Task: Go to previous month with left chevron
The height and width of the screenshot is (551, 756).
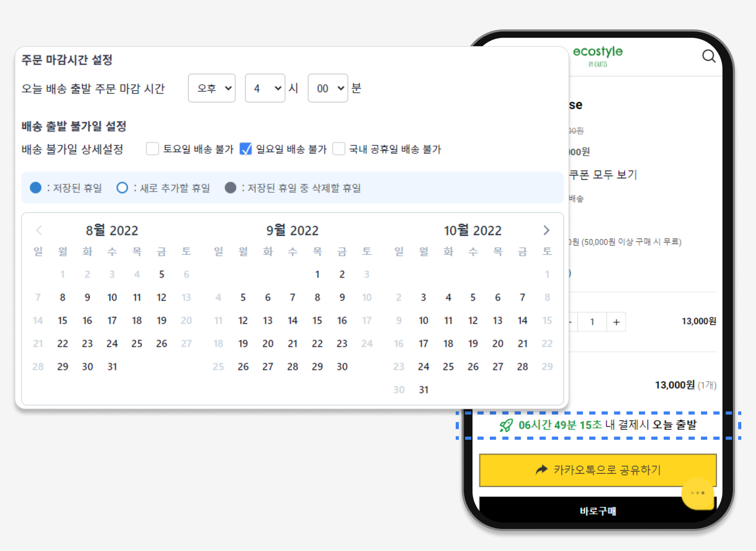Action: (x=39, y=230)
